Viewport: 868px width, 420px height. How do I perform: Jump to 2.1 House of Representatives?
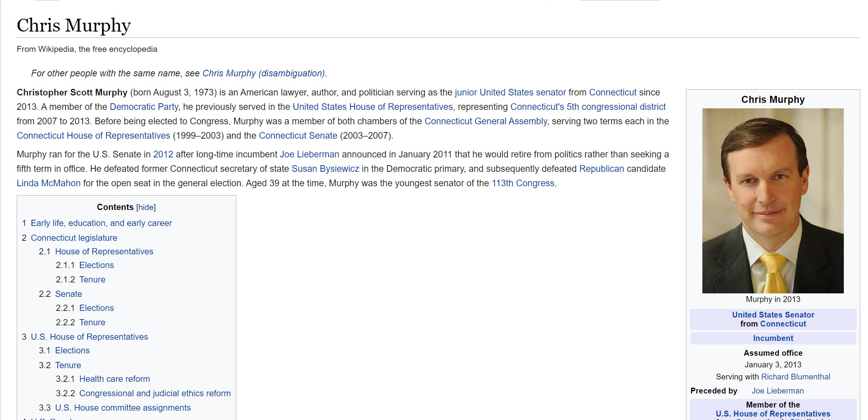104,251
